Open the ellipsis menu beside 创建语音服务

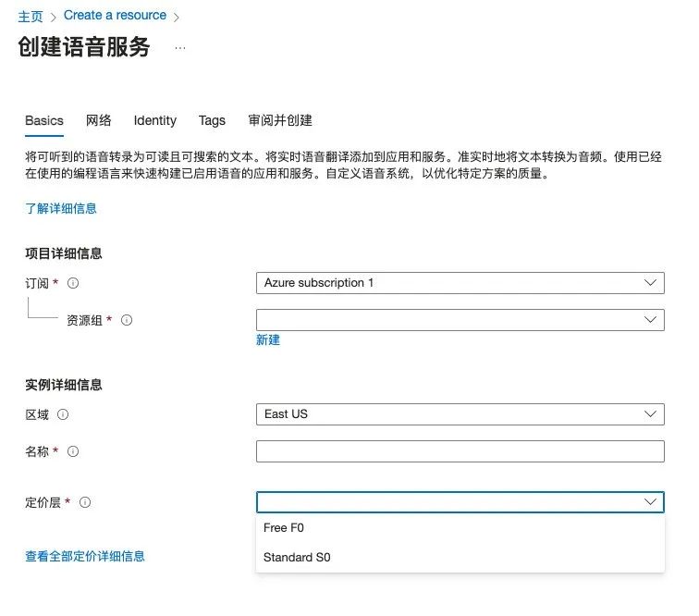180,48
